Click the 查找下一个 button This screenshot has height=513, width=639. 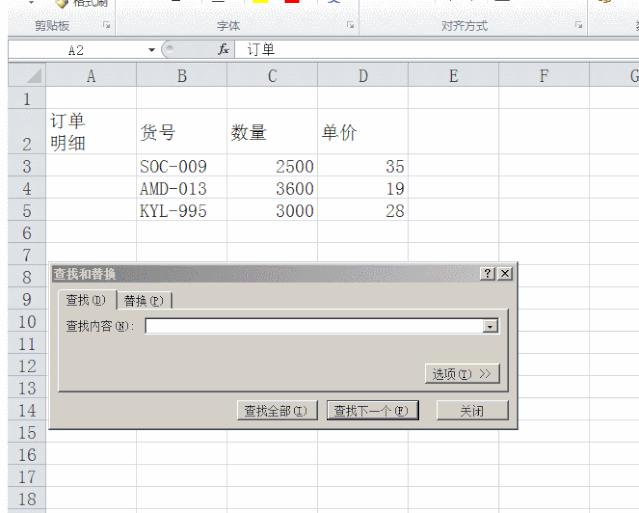(372, 410)
